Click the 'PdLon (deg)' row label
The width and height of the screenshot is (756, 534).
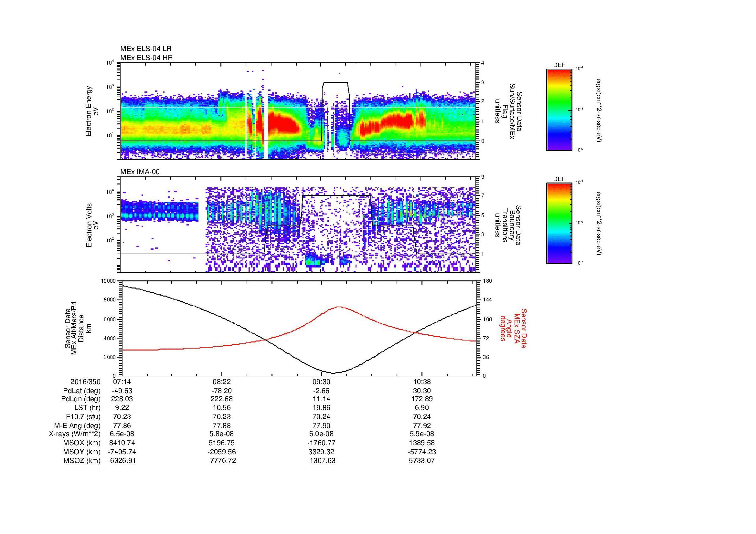point(81,399)
